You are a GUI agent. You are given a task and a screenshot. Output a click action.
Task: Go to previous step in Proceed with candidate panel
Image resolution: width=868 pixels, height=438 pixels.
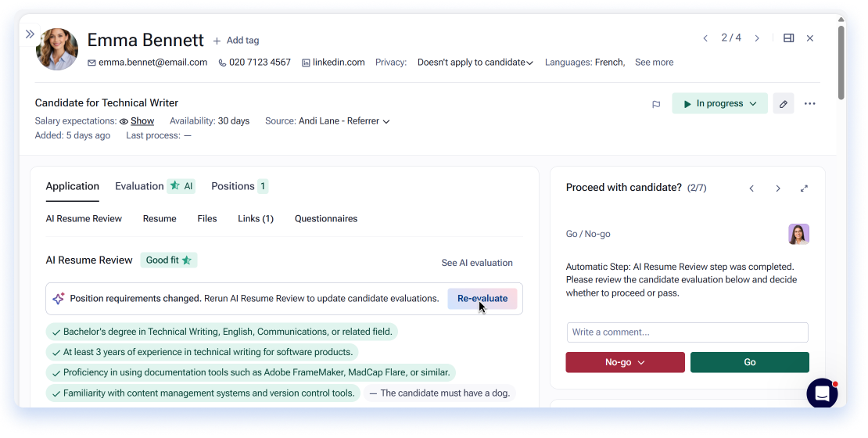(x=751, y=188)
